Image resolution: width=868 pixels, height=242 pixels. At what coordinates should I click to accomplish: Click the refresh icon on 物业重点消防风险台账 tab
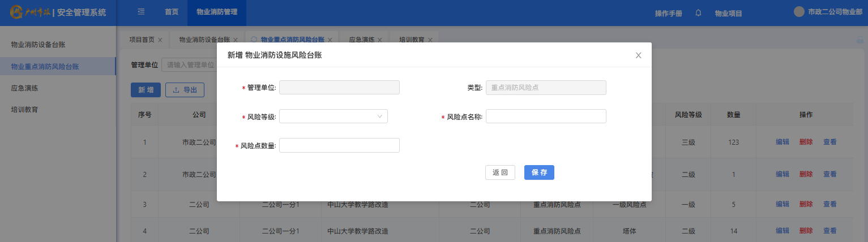[254, 40]
